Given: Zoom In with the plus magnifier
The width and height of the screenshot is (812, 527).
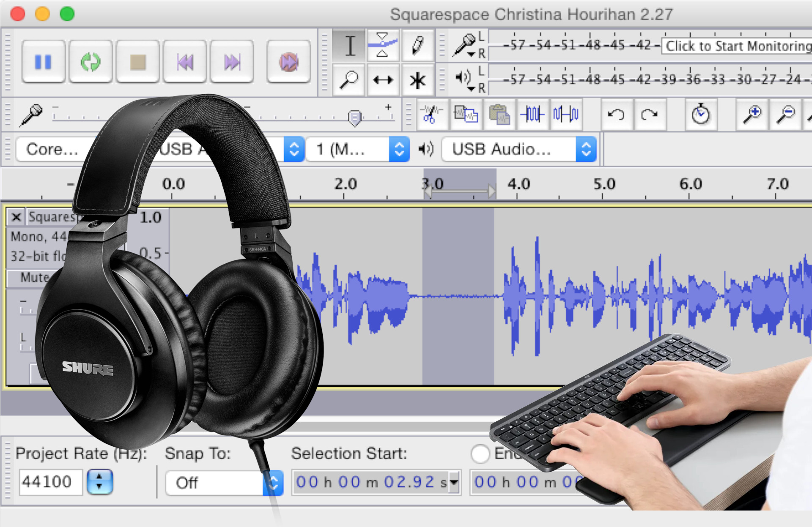Looking at the screenshot, I should [x=752, y=115].
